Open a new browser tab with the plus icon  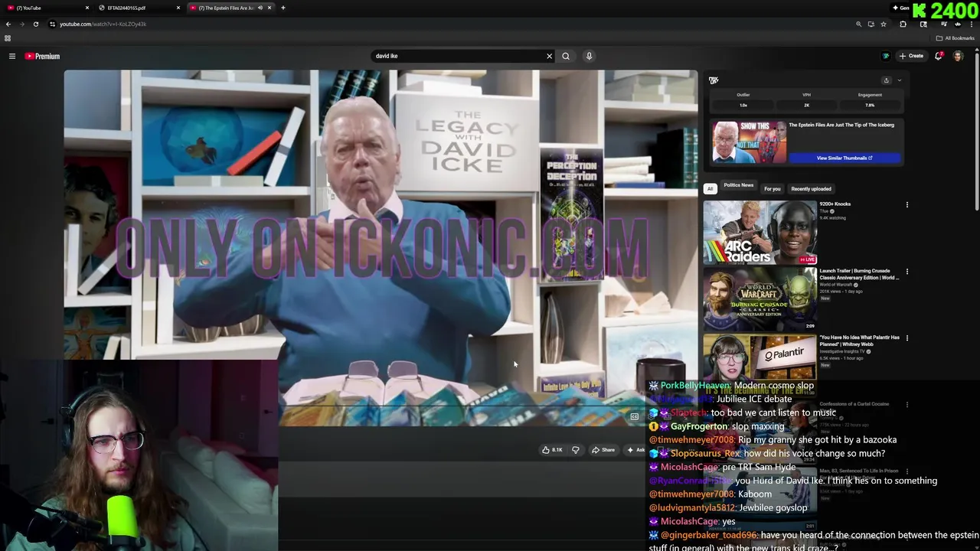[x=283, y=8]
